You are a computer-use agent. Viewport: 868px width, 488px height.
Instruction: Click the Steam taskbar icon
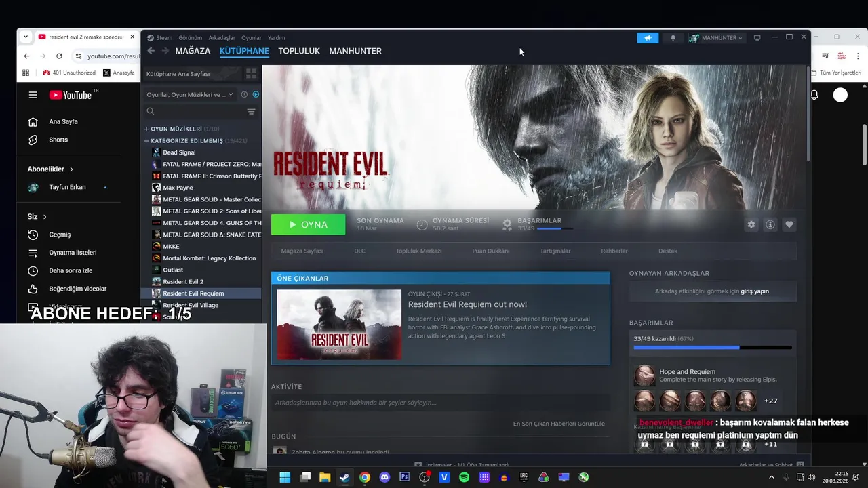(x=344, y=477)
